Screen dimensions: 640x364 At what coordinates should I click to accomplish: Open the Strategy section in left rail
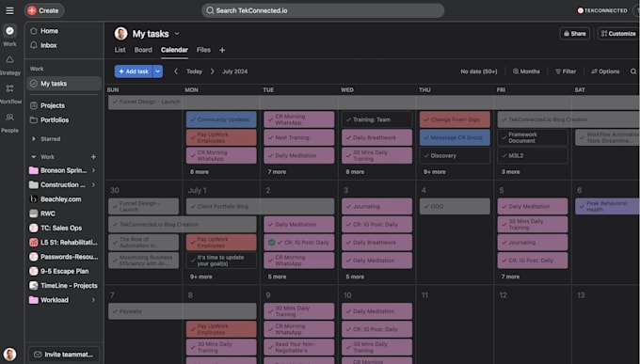pyautogui.click(x=9, y=65)
